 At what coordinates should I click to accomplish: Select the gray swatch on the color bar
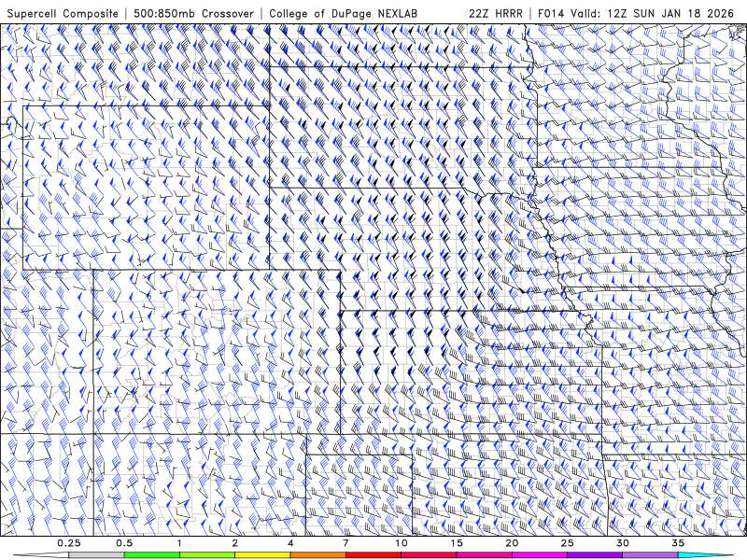[96, 555]
